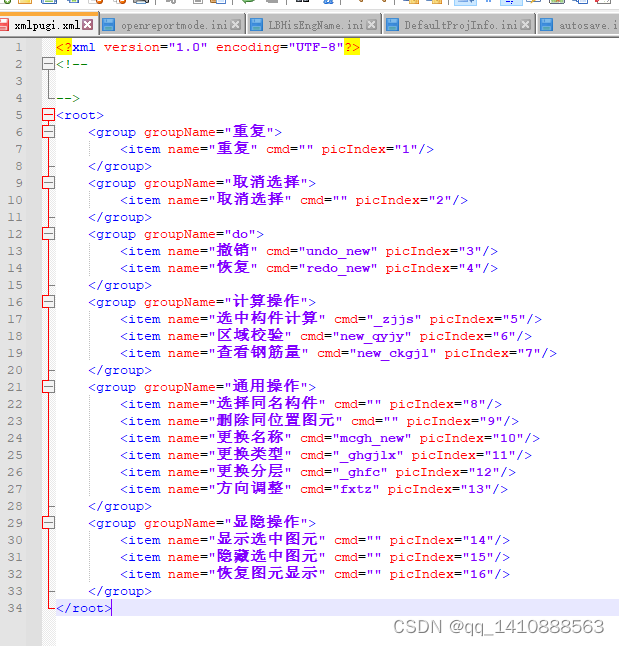Screen dimensions: 619x646
Task: Click line number 3 in the margin
Action: (x=19, y=81)
